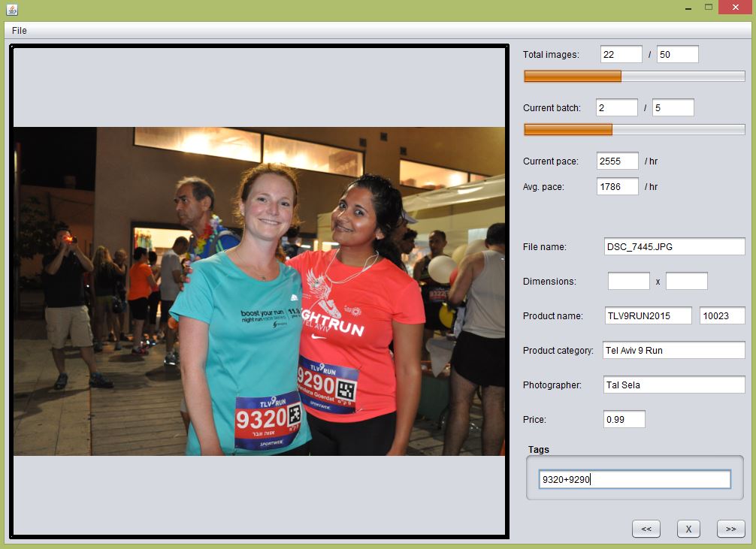756x549 pixels.
Task: Open the File menu
Action: click(20, 31)
